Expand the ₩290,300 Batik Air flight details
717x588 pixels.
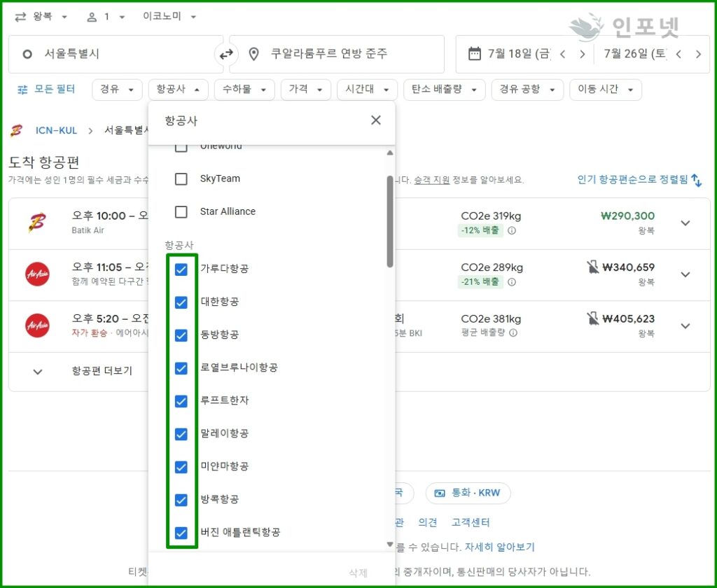pyautogui.click(x=685, y=223)
